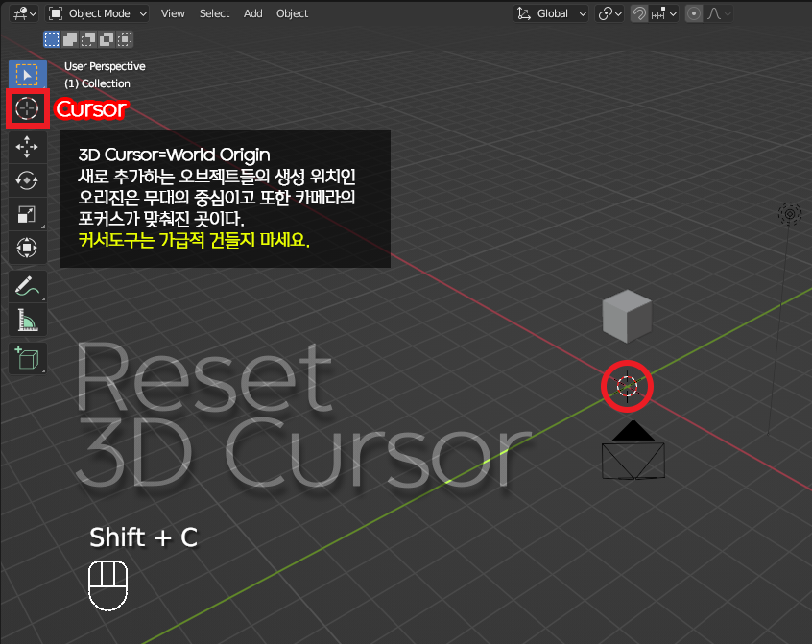Open the Add menu
This screenshot has height=644, width=812.
pos(252,14)
